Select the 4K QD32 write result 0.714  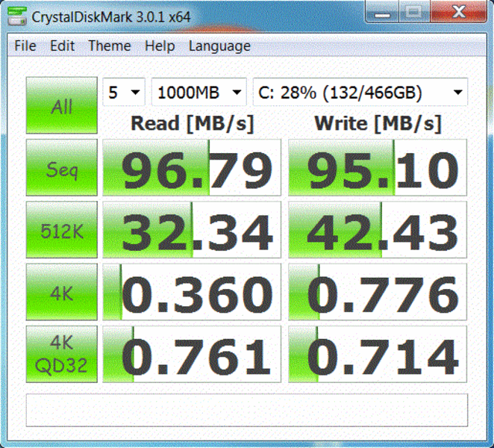click(x=378, y=354)
